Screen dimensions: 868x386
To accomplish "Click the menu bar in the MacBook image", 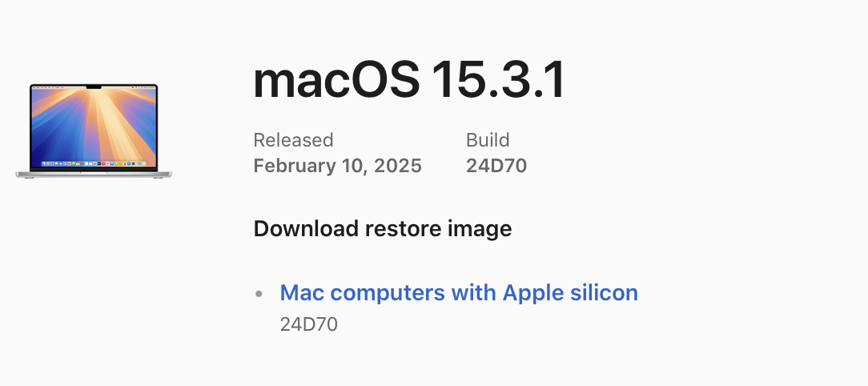I will tap(94, 87).
